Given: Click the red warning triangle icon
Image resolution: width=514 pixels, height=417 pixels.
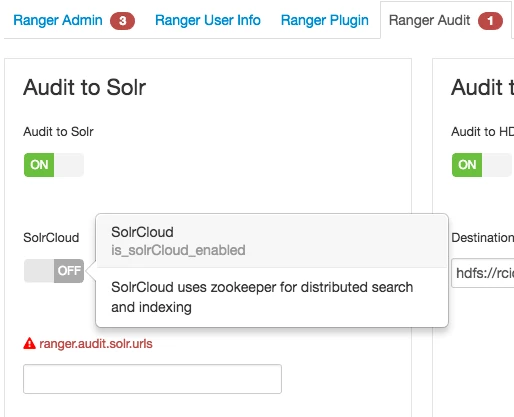Looking at the screenshot, I should point(29,343).
